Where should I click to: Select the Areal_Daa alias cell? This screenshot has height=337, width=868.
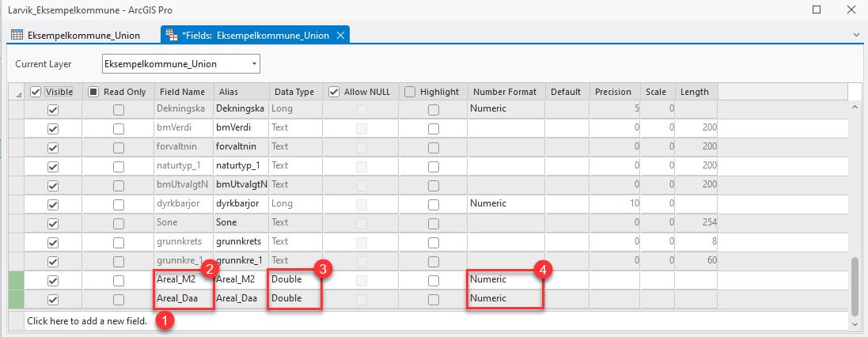(x=241, y=298)
